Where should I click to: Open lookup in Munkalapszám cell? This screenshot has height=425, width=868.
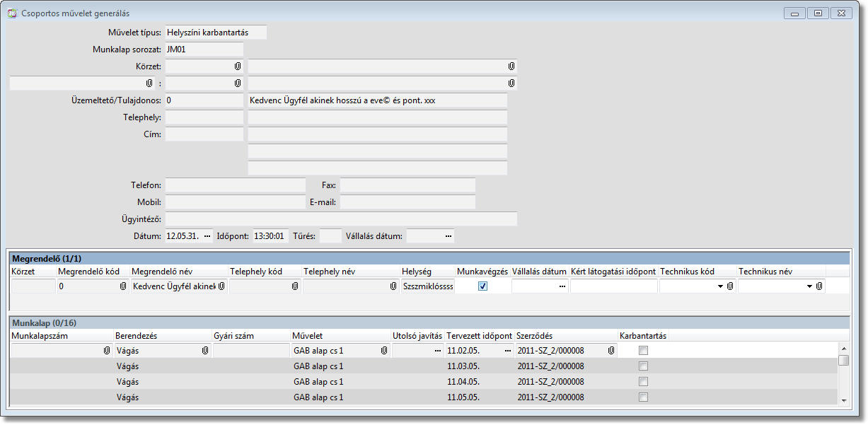[x=107, y=350]
